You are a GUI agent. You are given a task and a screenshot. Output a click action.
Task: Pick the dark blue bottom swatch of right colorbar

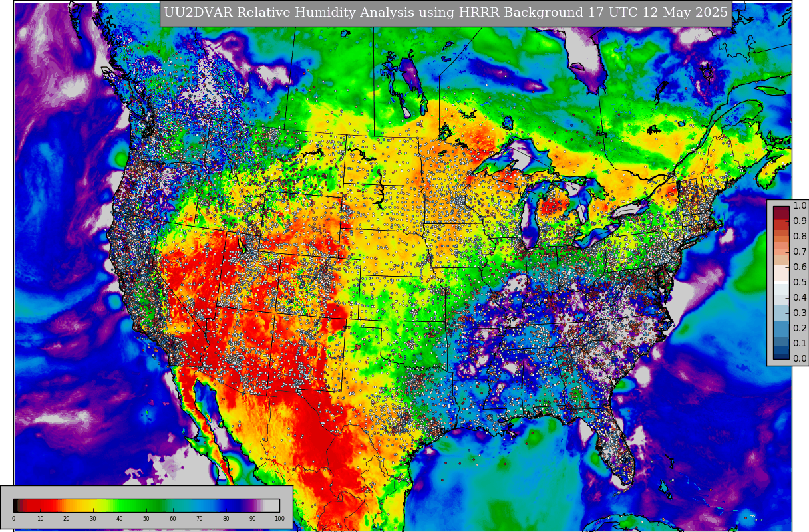[781, 355]
